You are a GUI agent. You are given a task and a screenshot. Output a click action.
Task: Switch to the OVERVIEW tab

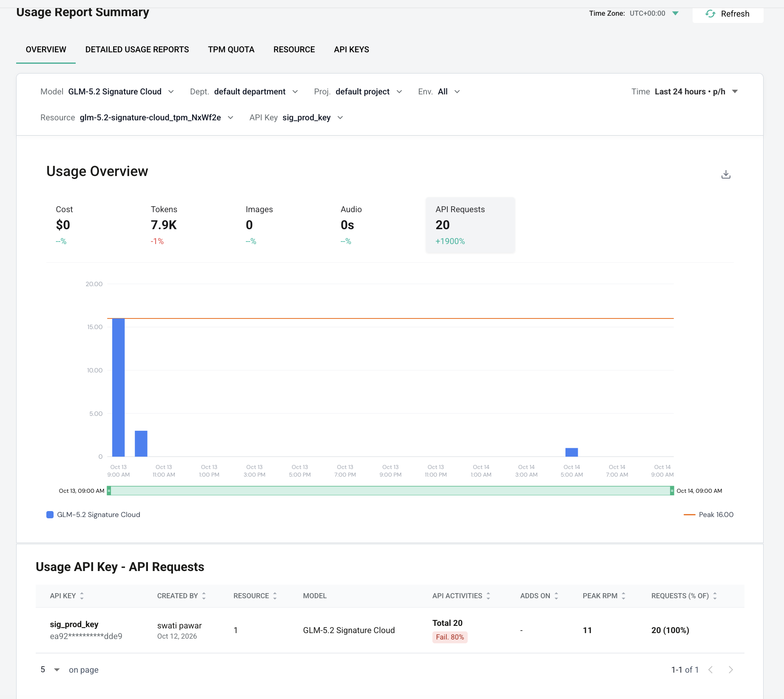(x=46, y=50)
